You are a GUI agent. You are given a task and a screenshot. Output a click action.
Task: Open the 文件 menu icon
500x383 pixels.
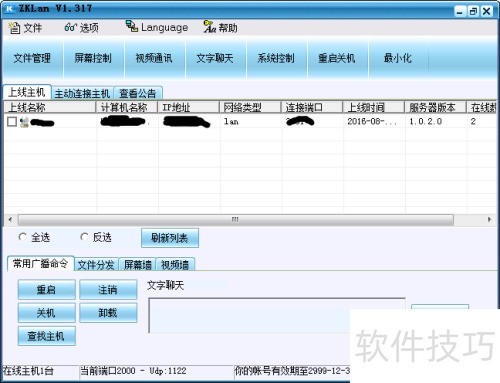(14, 28)
